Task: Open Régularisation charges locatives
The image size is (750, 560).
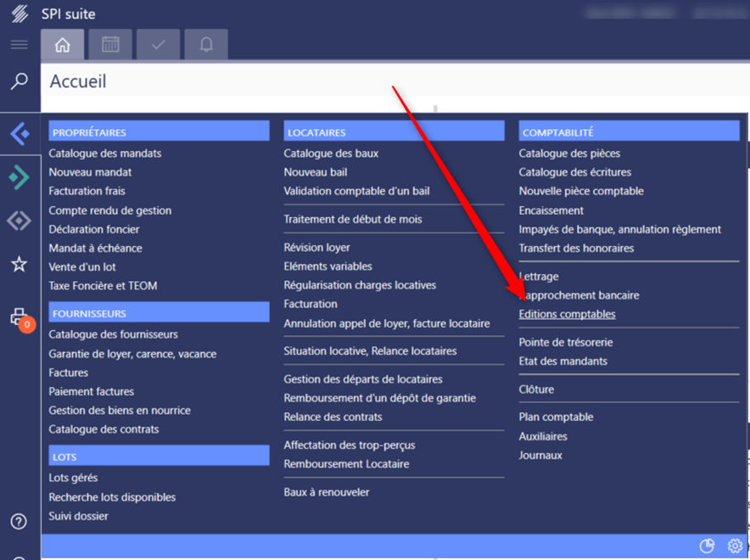Action: (x=360, y=285)
